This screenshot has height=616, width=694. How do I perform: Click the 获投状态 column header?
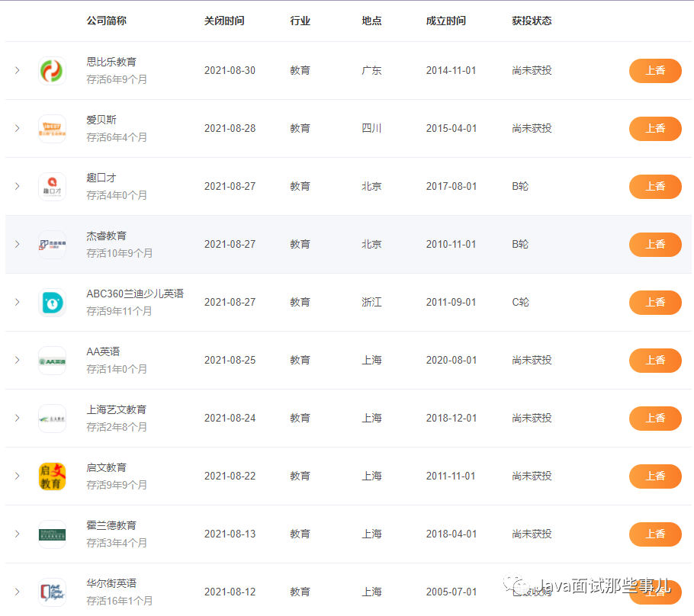pyautogui.click(x=532, y=21)
